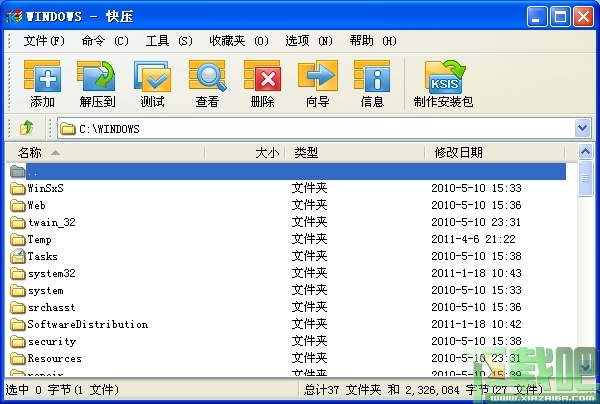Click the 快压 app icon in title bar
This screenshot has width=600, height=404.
(x=14, y=16)
